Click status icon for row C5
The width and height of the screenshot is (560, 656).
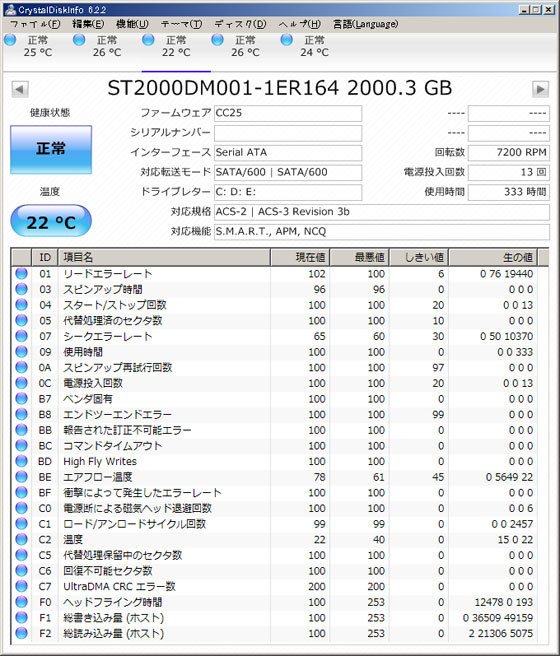point(21,555)
